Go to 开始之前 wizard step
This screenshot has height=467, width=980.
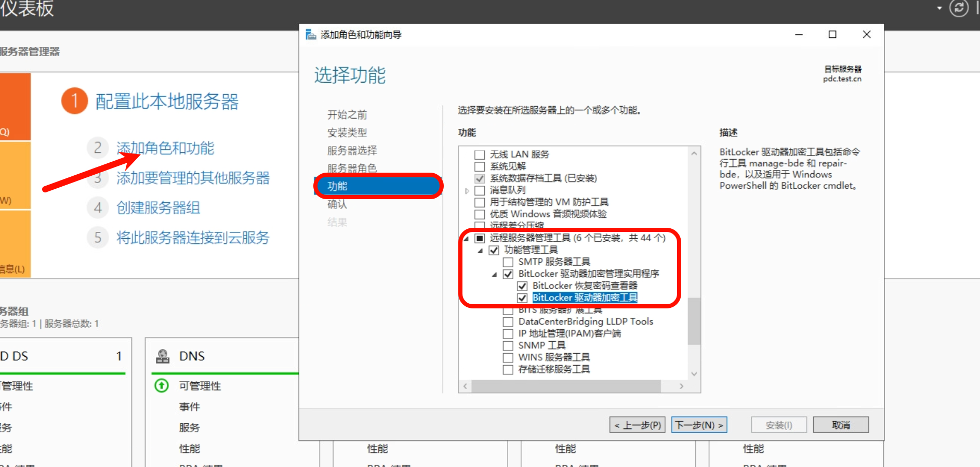click(x=347, y=115)
